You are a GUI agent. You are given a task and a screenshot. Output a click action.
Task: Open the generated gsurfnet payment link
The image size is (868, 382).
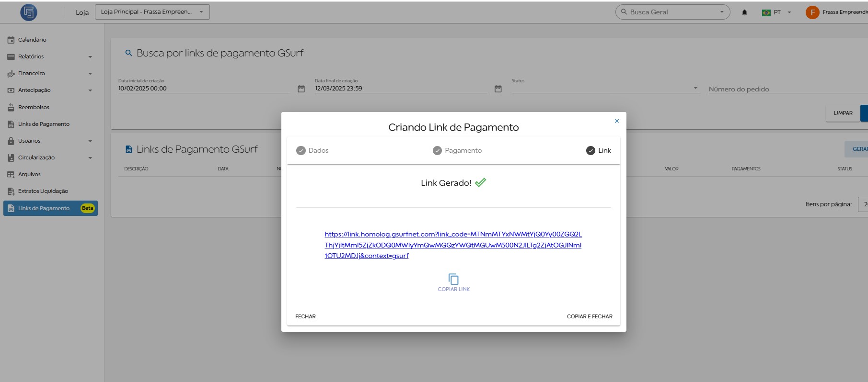(453, 245)
